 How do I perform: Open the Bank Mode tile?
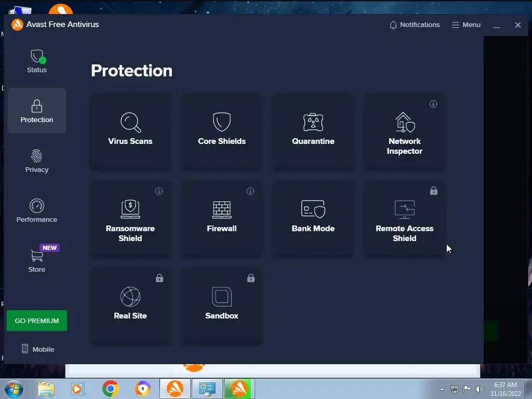pos(313,219)
